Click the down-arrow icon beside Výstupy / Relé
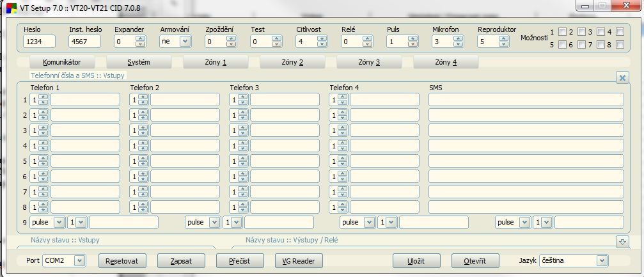This screenshot has height=277, width=644. click(x=622, y=241)
